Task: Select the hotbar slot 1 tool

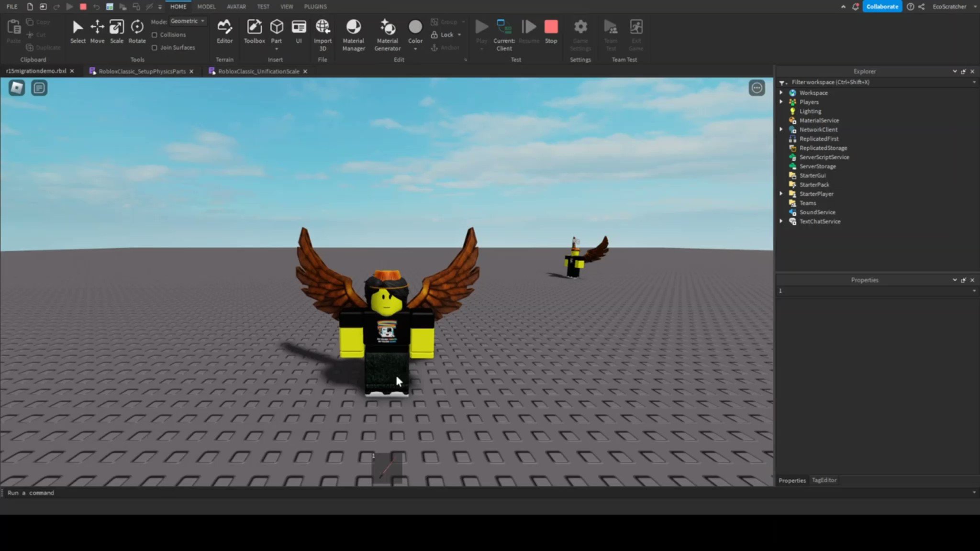Action: pyautogui.click(x=387, y=468)
